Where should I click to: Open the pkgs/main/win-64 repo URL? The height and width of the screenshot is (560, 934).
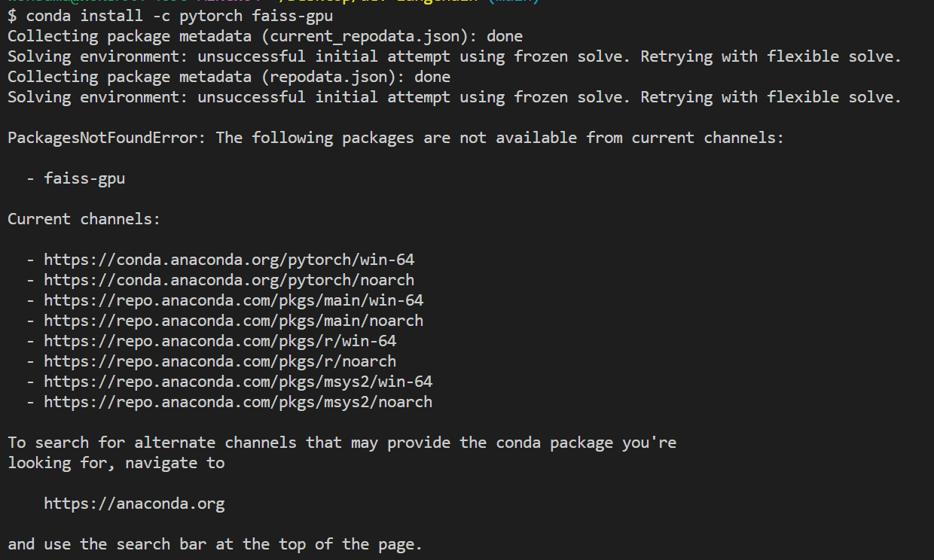(233, 300)
